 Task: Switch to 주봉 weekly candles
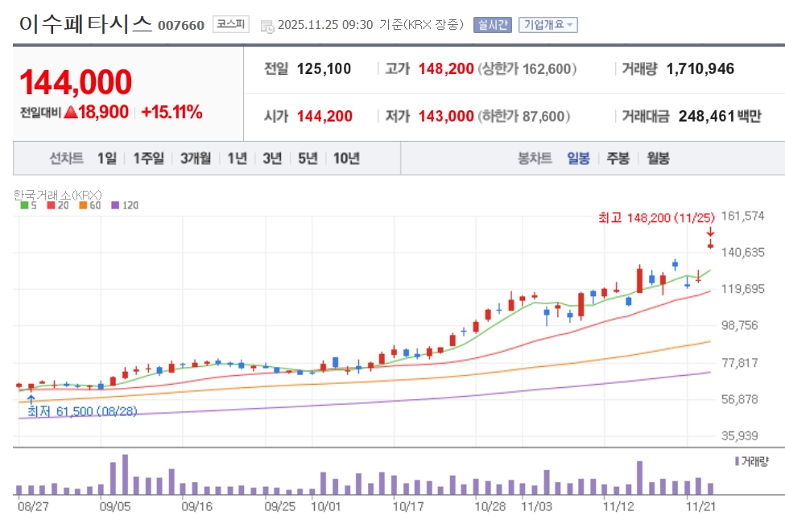coord(618,158)
